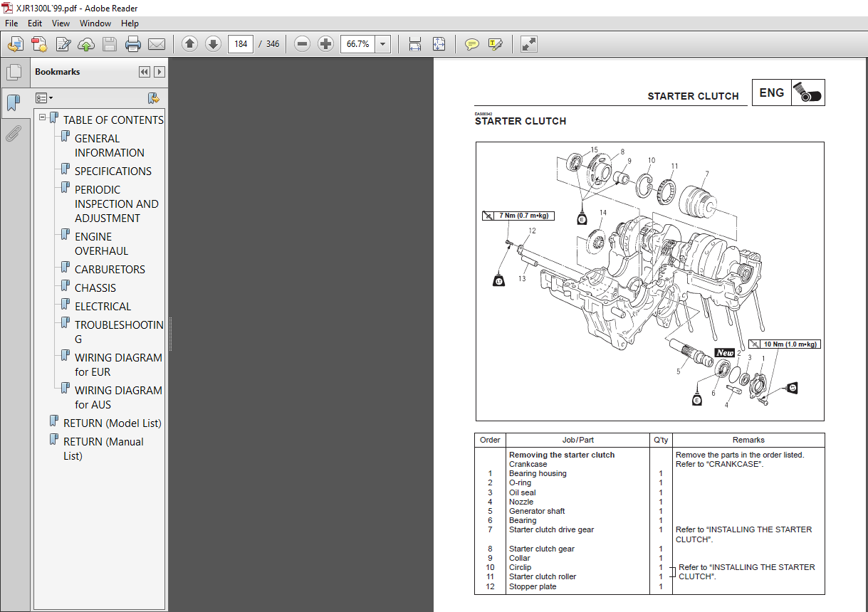Click the Attachments paperclip panel icon
The height and width of the screenshot is (612, 868).
[x=13, y=133]
